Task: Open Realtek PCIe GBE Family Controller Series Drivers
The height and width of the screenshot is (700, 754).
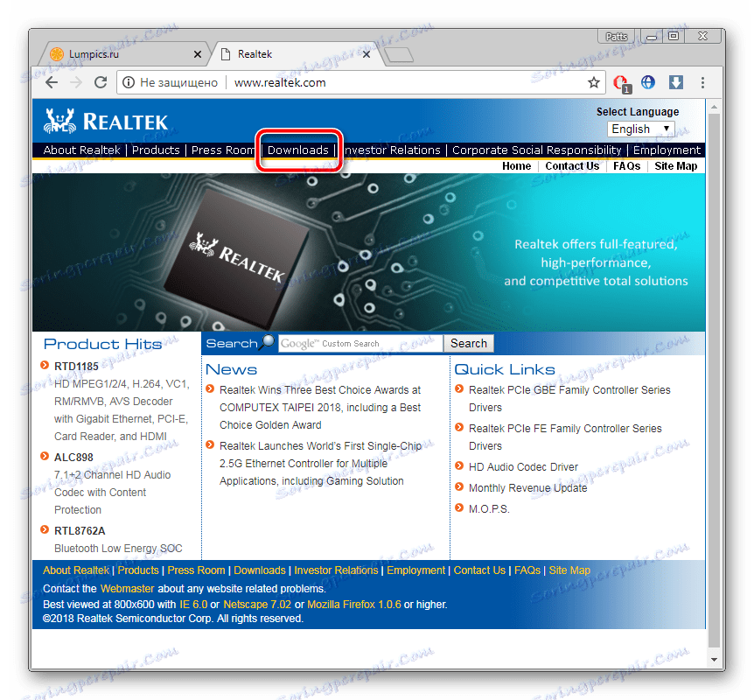Action: point(569,399)
